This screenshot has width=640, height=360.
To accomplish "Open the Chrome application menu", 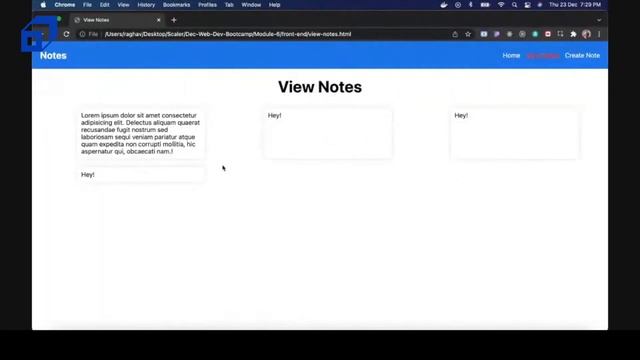I will (x=65, y=5).
